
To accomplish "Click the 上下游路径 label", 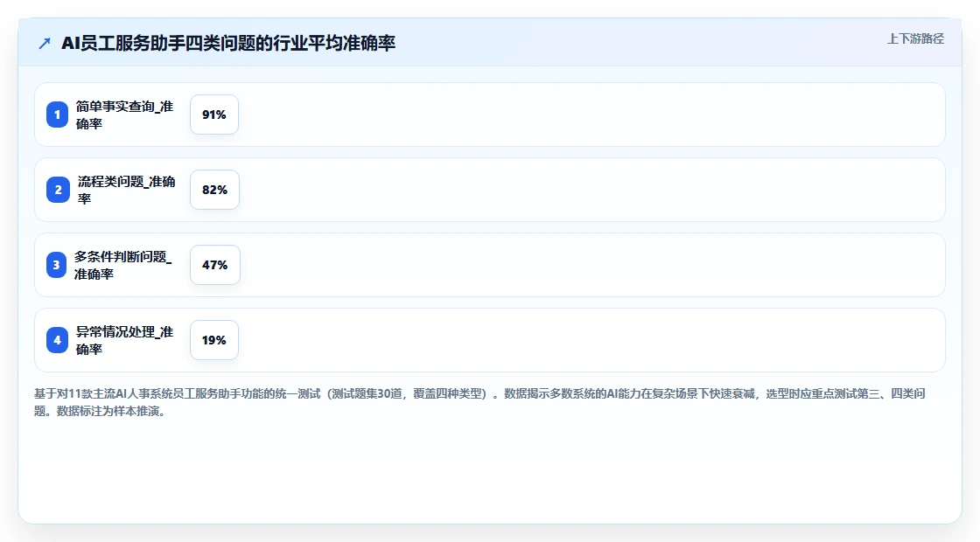I will point(915,38).
